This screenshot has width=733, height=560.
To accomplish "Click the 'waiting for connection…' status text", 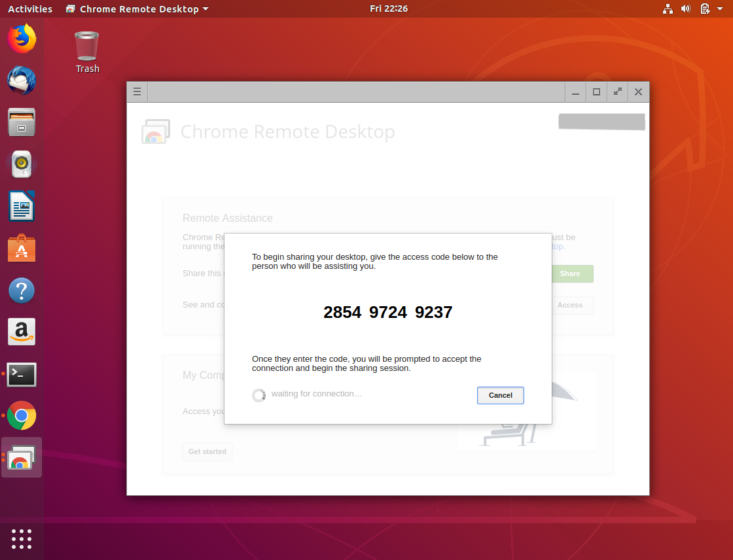I will coord(317,394).
